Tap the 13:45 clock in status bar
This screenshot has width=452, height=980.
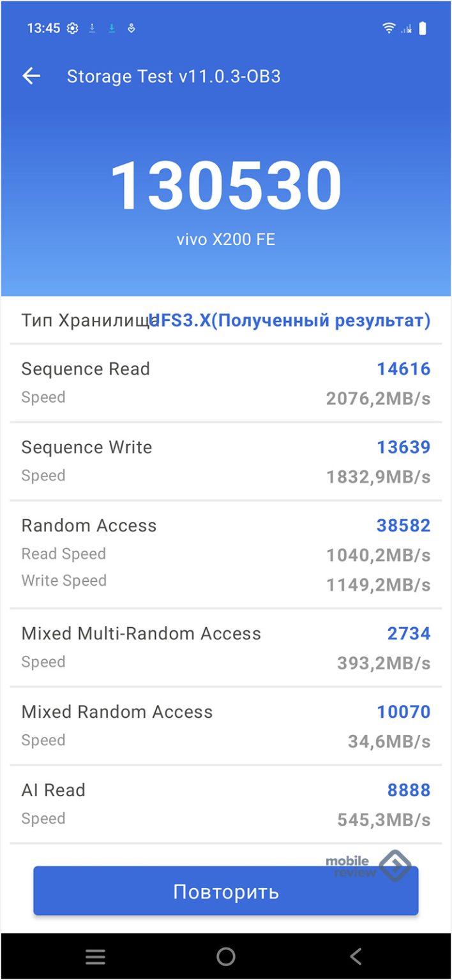43,28
